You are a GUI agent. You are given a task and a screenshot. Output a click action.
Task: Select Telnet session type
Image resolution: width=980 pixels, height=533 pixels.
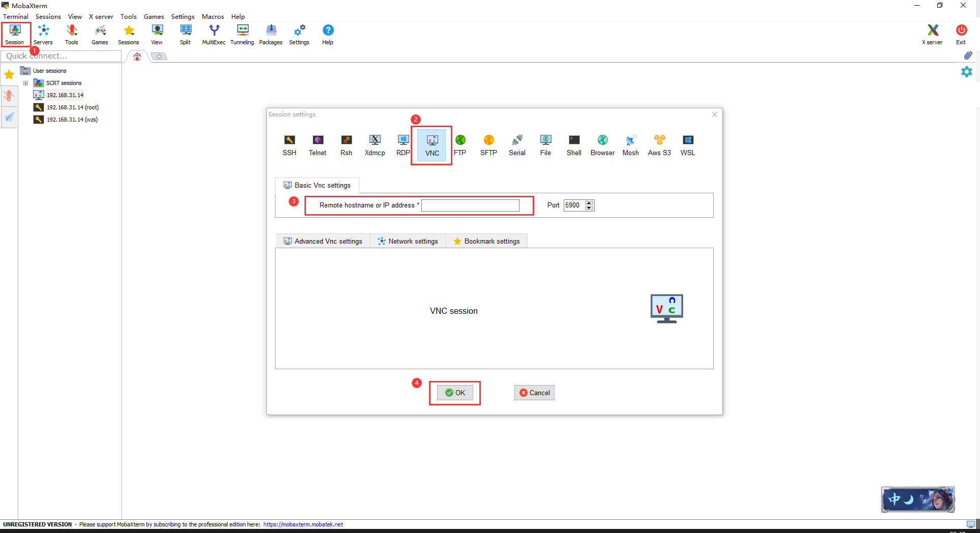point(318,145)
